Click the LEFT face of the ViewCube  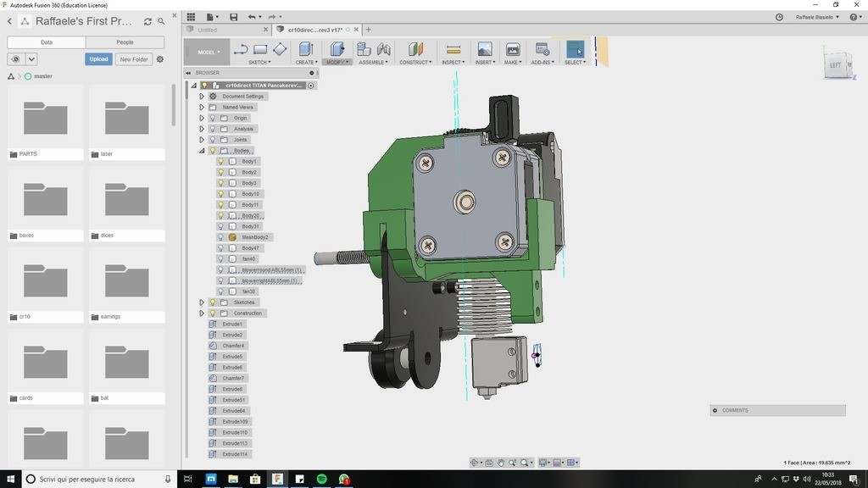coord(835,65)
